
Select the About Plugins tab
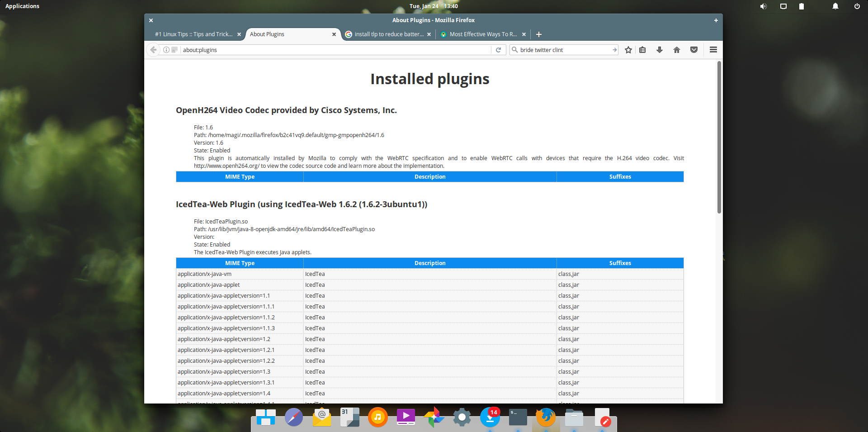pyautogui.click(x=293, y=34)
